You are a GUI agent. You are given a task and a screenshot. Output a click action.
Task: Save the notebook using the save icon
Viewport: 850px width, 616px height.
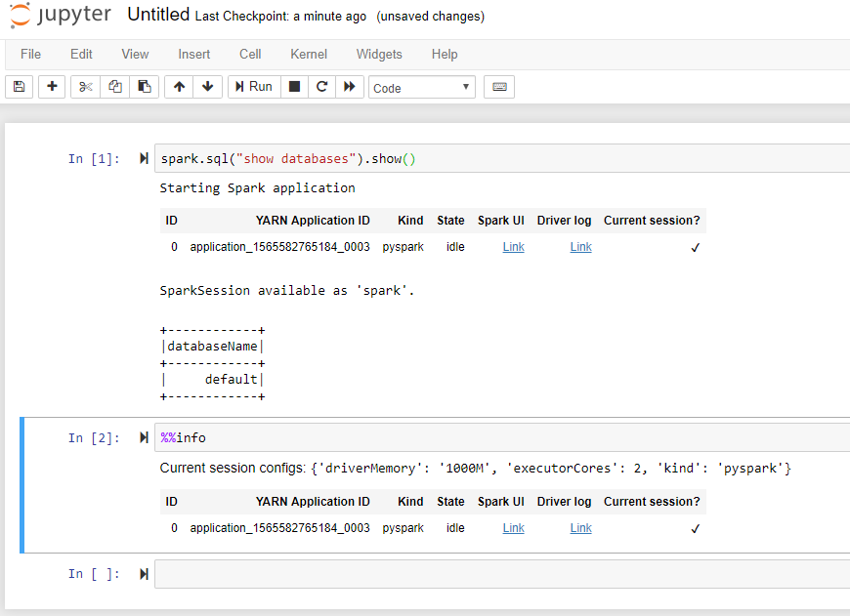(19, 86)
